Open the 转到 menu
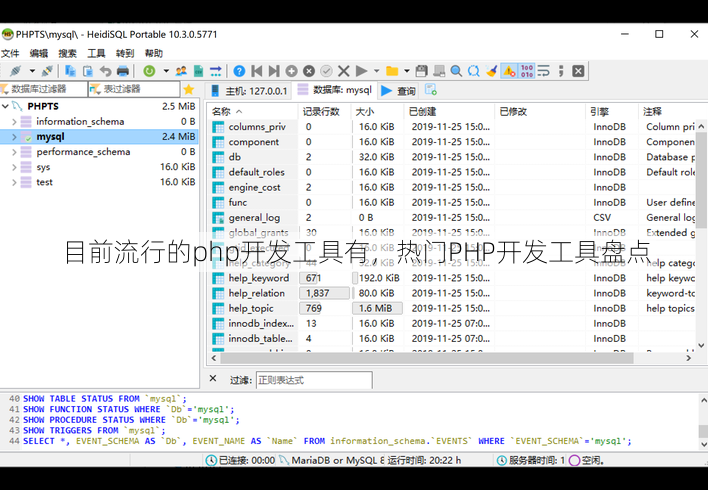The width and height of the screenshot is (708, 490). [x=125, y=54]
